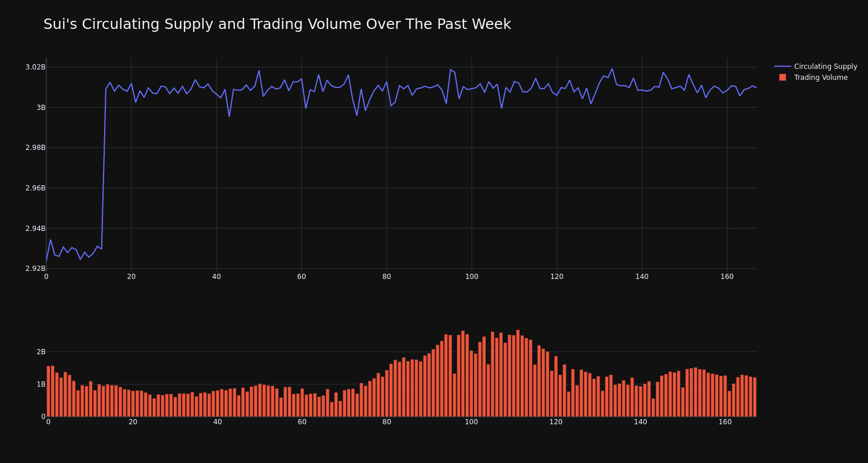
Task: Click the 2B label on the volume axis
Action: [x=41, y=352]
